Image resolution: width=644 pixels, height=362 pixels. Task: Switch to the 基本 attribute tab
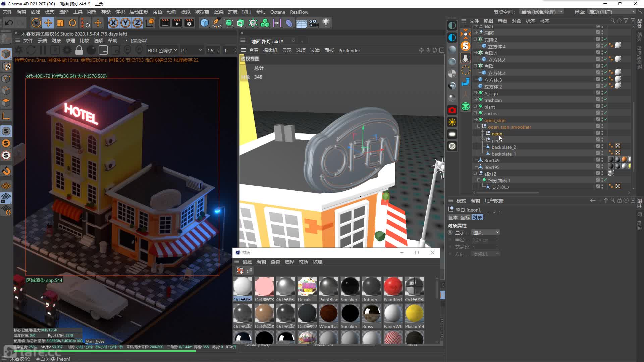pyautogui.click(x=453, y=218)
